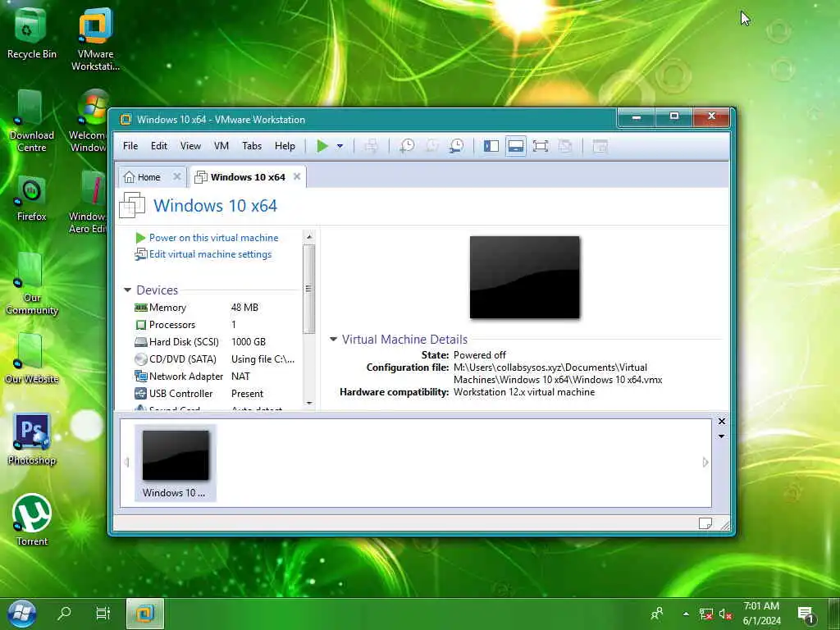Open the thumbnail bar options dropdown arrow
Image resolution: width=840 pixels, height=630 pixels.
tap(722, 436)
